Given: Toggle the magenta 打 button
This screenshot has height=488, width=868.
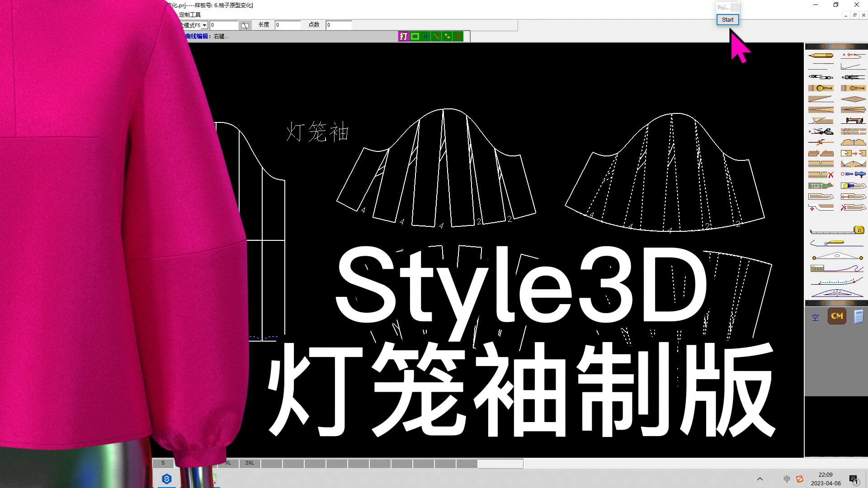Looking at the screenshot, I should [403, 36].
